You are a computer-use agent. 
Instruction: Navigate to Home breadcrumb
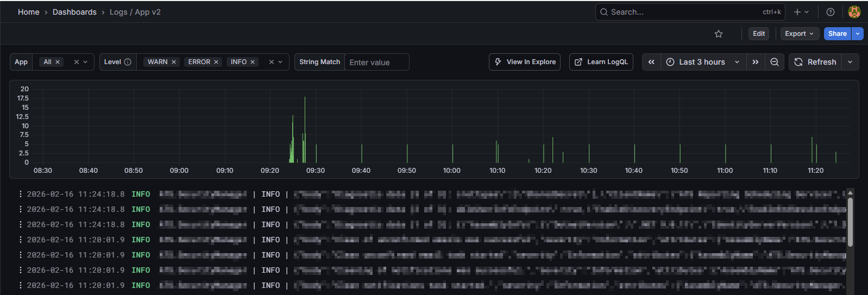(29, 12)
